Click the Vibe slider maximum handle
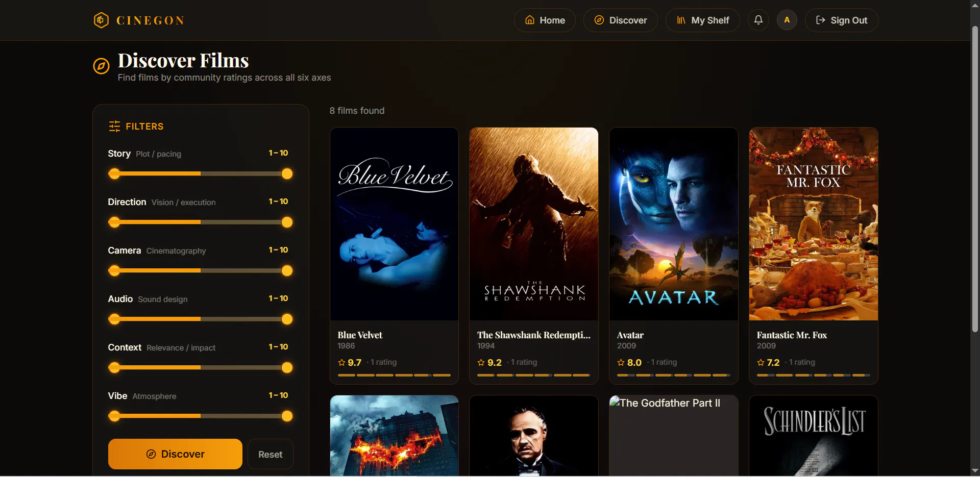The image size is (980, 477). click(x=287, y=416)
